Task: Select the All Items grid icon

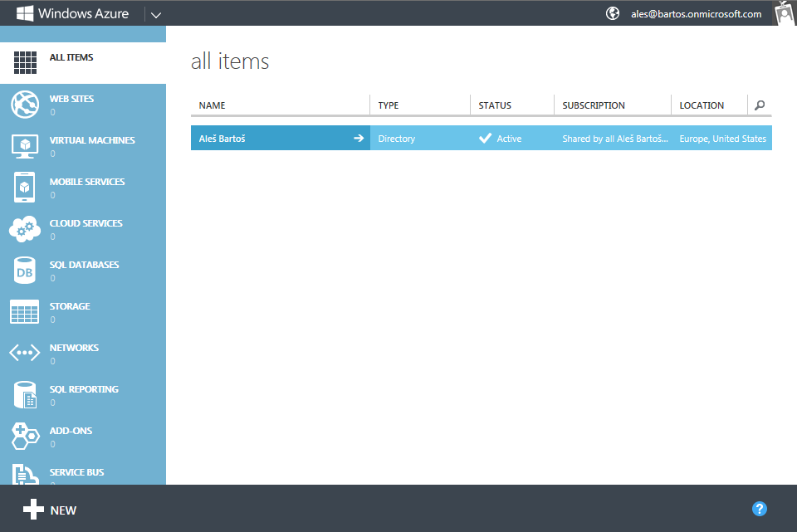Action: 25,62
